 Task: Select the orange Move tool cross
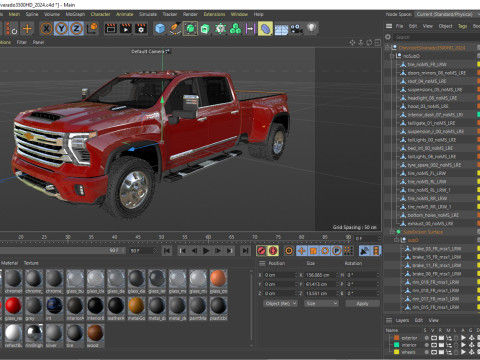[27, 29]
